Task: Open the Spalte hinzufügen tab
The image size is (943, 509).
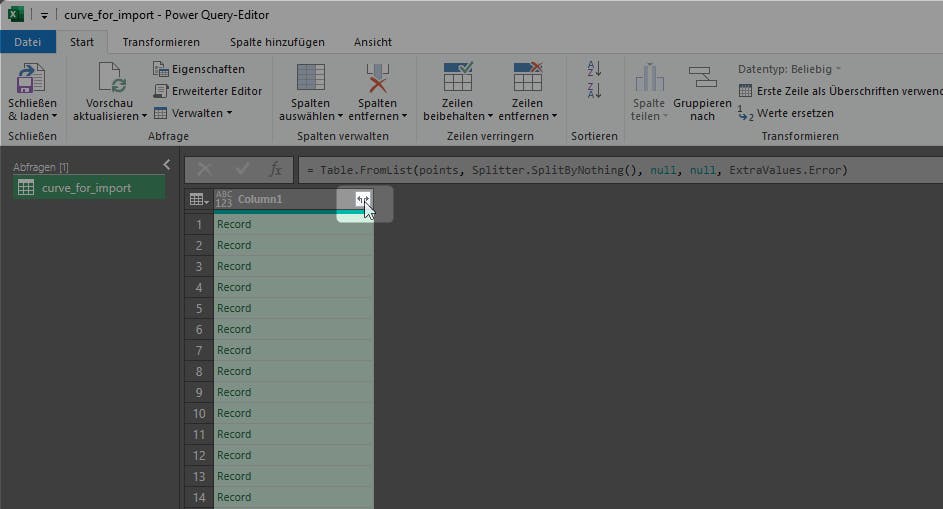Action: click(x=277, y=42)
